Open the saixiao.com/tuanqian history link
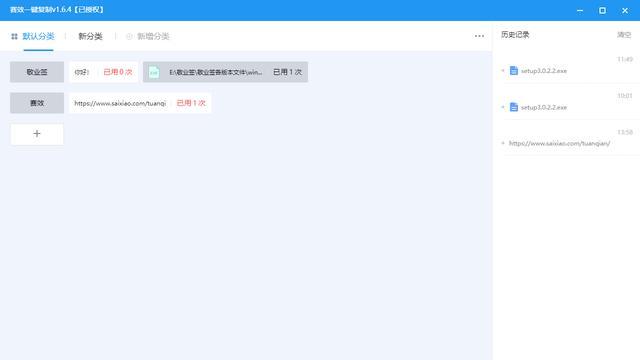The image size is (640, 360). tap(560, 143)
